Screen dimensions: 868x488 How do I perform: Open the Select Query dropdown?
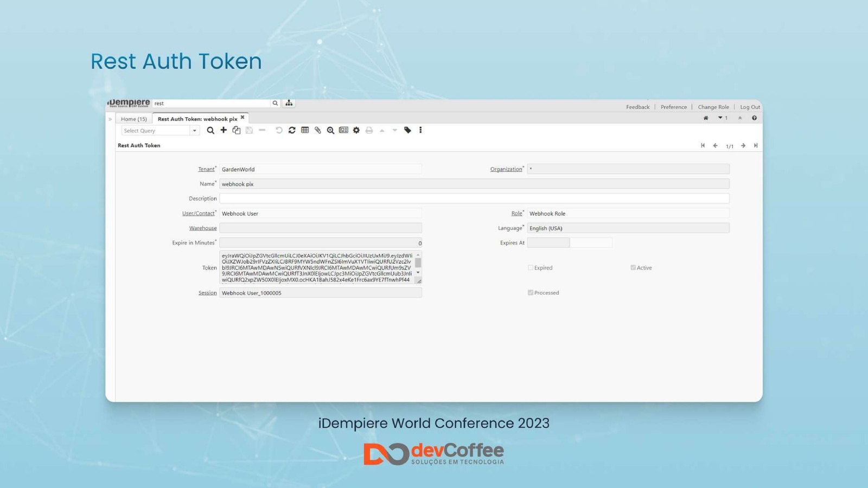coord(194,131)
